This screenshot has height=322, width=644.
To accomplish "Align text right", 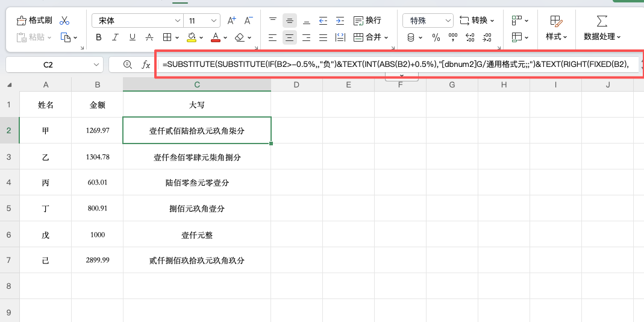I will point(307,37).
